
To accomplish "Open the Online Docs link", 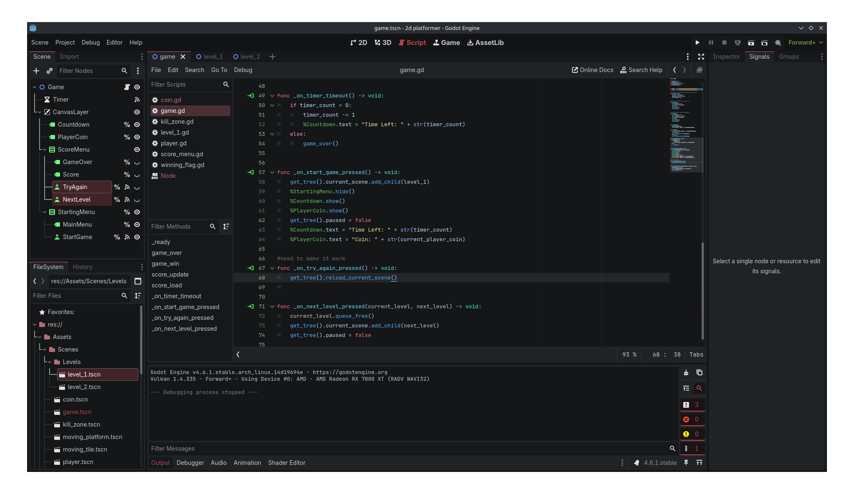I will 592,70.
